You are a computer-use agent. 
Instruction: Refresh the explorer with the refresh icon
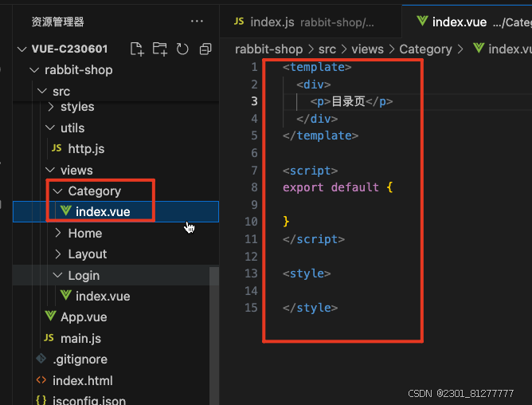pos(182,49)
